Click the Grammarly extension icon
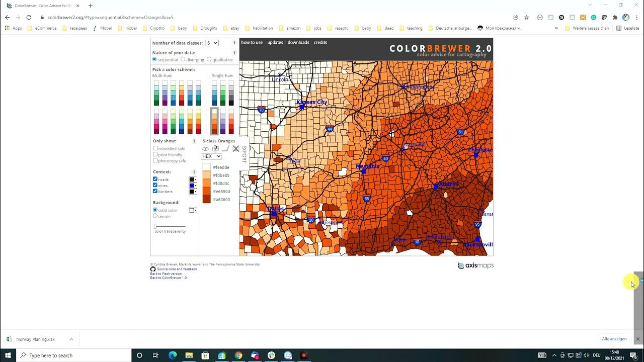This screenshot has width=644, height=362. click(594, 17)
